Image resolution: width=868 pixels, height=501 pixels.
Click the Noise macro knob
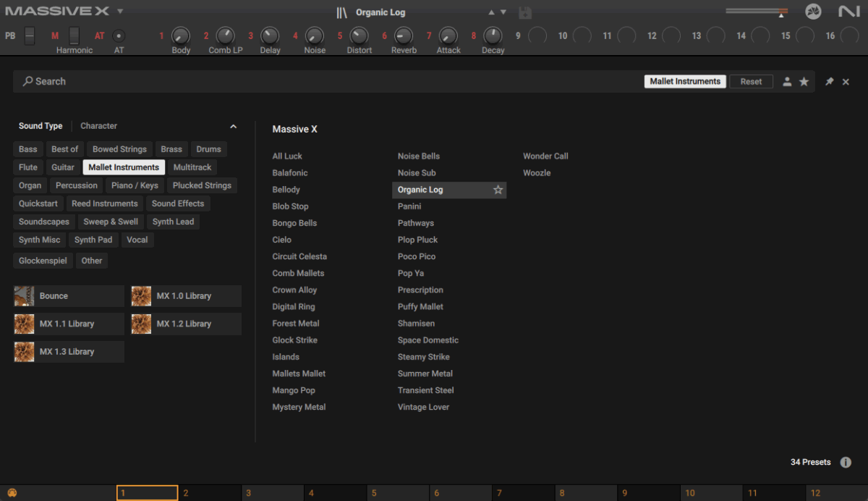click(315, 35)
